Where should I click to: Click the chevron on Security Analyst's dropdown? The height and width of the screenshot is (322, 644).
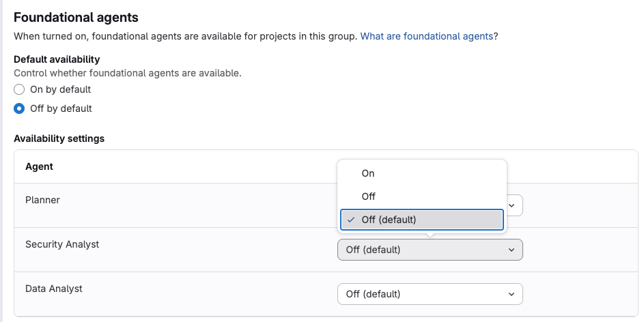(x=512, y=250)
